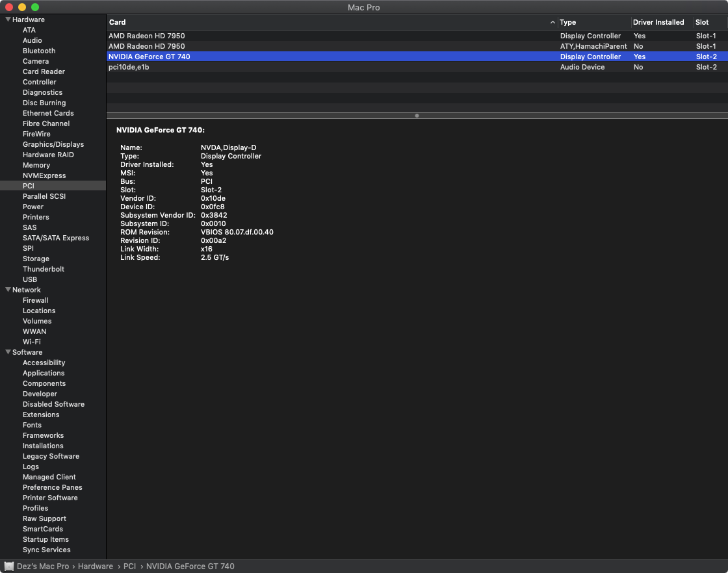The width and height of the screenshot is (728, 573).
Task: Select Legacy Software in the sidebar
Action: coord(51,456)
